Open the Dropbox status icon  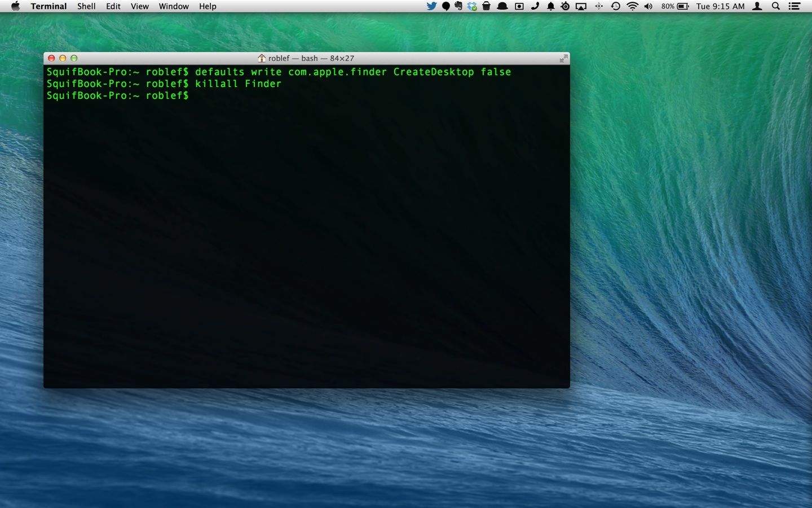(472, 6)
